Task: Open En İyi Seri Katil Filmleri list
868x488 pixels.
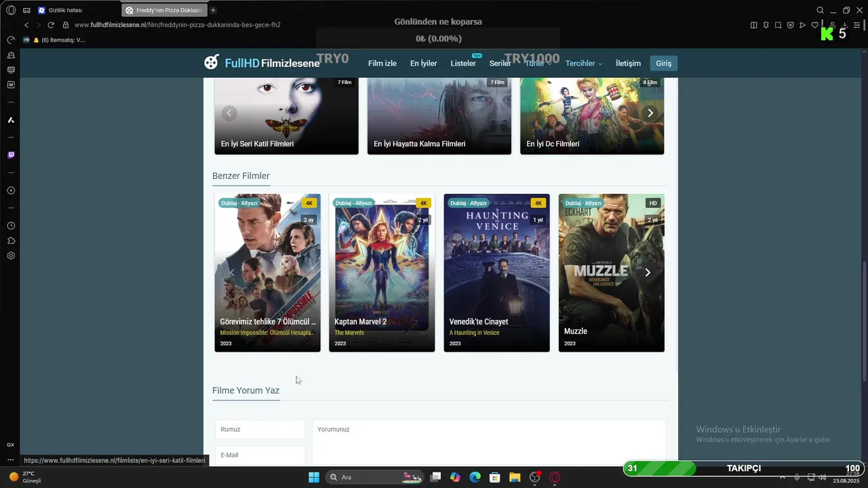Action: click(x=286, y=115)
